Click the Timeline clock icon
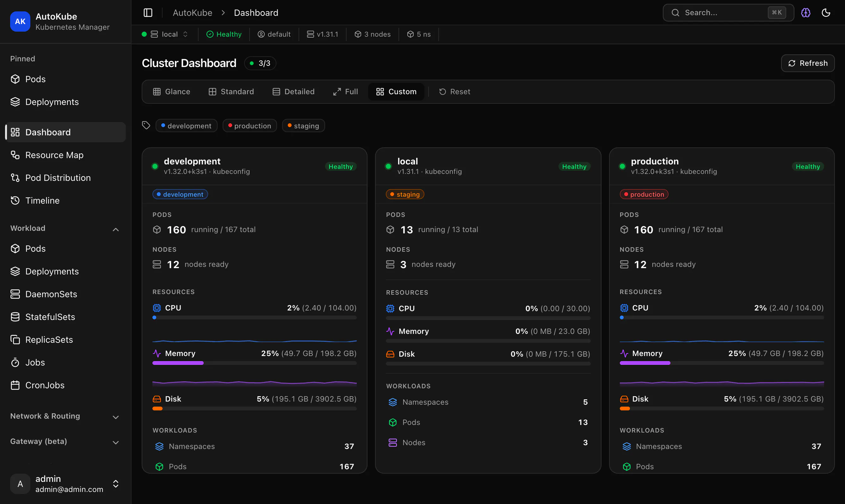 (15, 200)
